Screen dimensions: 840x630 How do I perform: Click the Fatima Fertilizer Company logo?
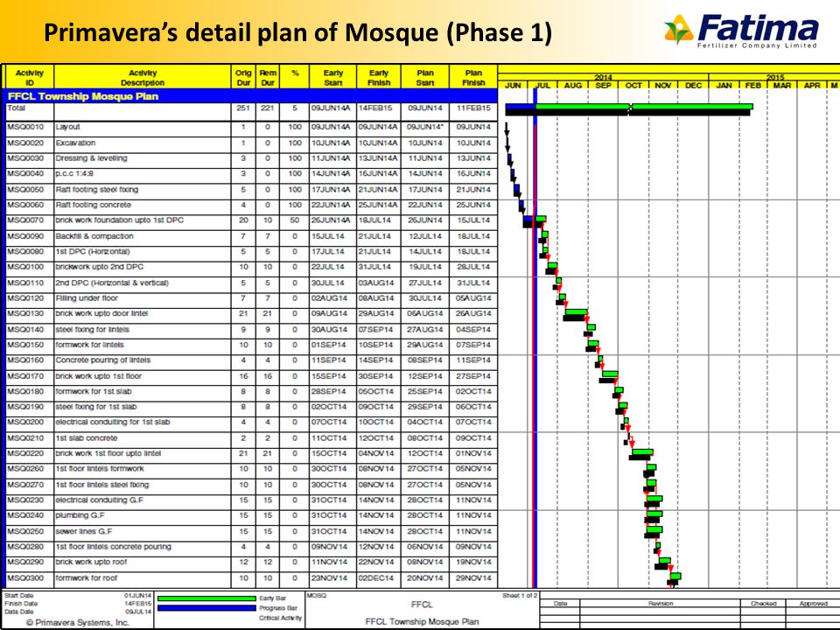[741, 31]
